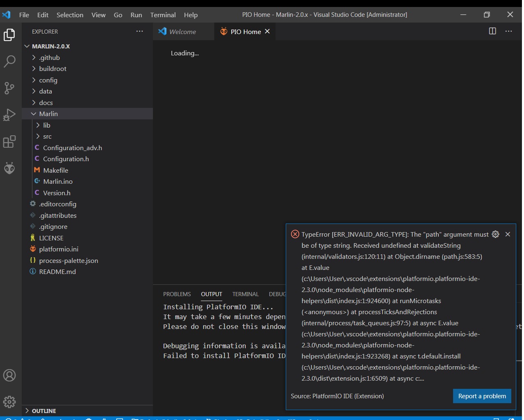Click the 'Loading...' text in PIO Home
524x420 pixels.
coord(185,53)
